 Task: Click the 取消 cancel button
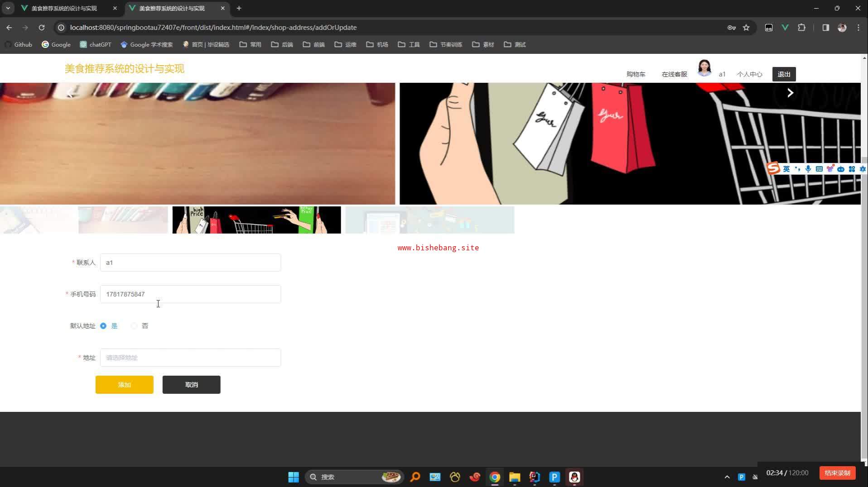[x=192, y=385]
